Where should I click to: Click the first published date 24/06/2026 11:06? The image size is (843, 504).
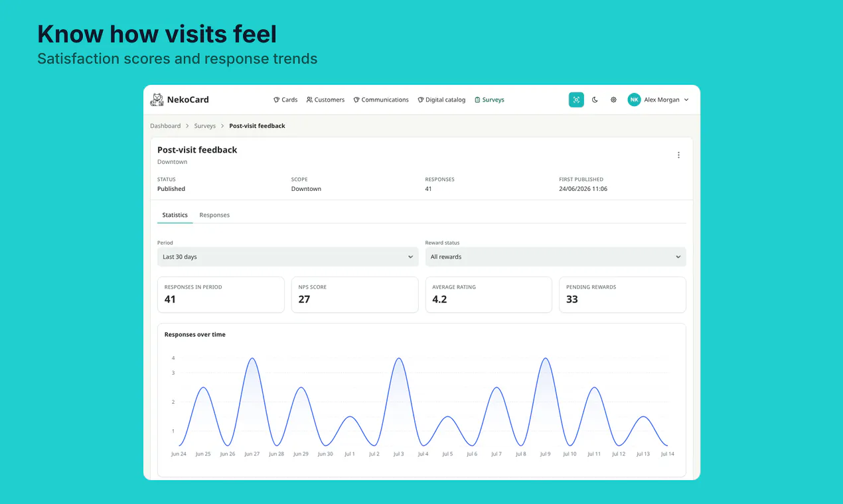click(583, 189)
